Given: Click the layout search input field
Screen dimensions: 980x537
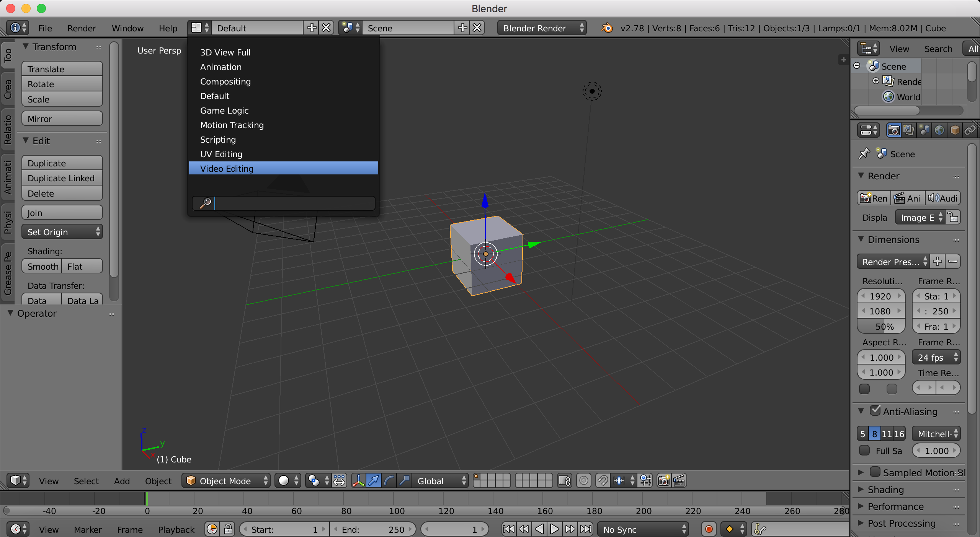Looking at the screenshot, I should pos(294,203).
